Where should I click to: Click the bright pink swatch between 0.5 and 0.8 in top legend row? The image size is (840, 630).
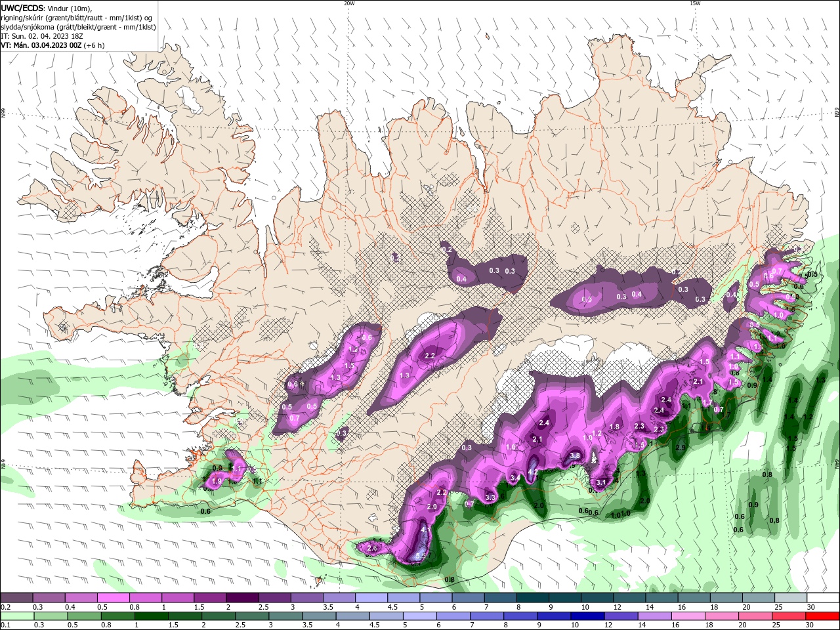[x=114, y=598]
